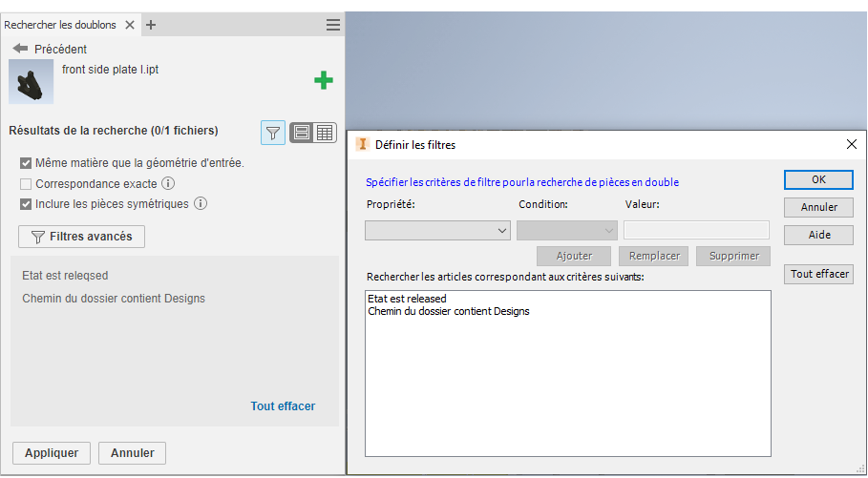Go back using the Précédent arrow
This screenshot has width=868, height=478.
(20, 49)
